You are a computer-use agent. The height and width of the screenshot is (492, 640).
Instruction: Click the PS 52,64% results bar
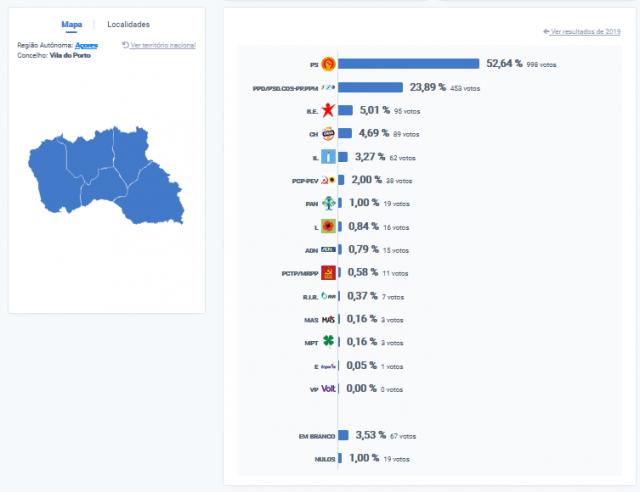[409, 64]
